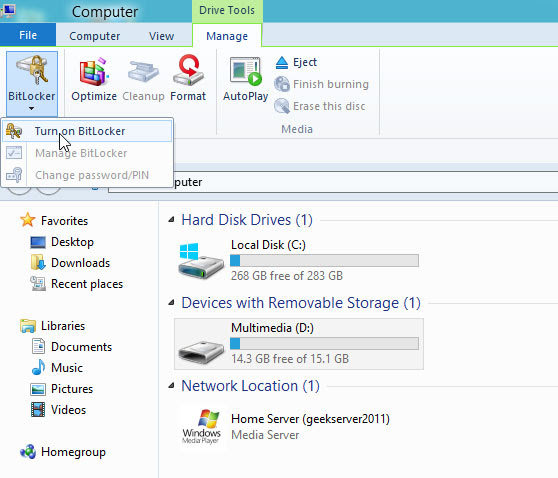Click the Computer icon in title bar

(x=8, y=10)
